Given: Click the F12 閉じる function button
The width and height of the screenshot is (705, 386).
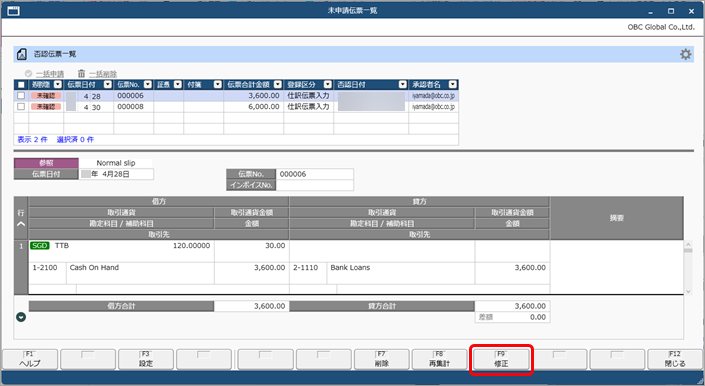Looking at the screenshot, I should (x=675, y=359).
